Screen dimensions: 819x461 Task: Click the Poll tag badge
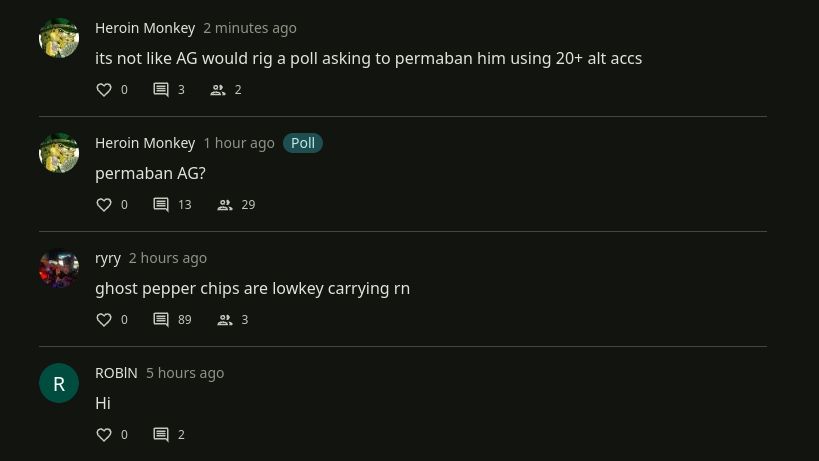[302, 143]
